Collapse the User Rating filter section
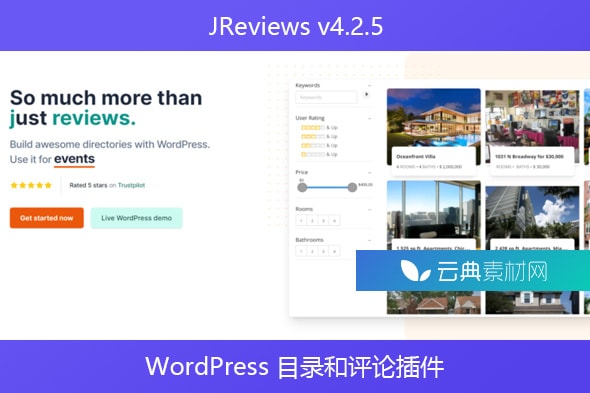Viewport: 590px width, 393px height. [370, 118]
